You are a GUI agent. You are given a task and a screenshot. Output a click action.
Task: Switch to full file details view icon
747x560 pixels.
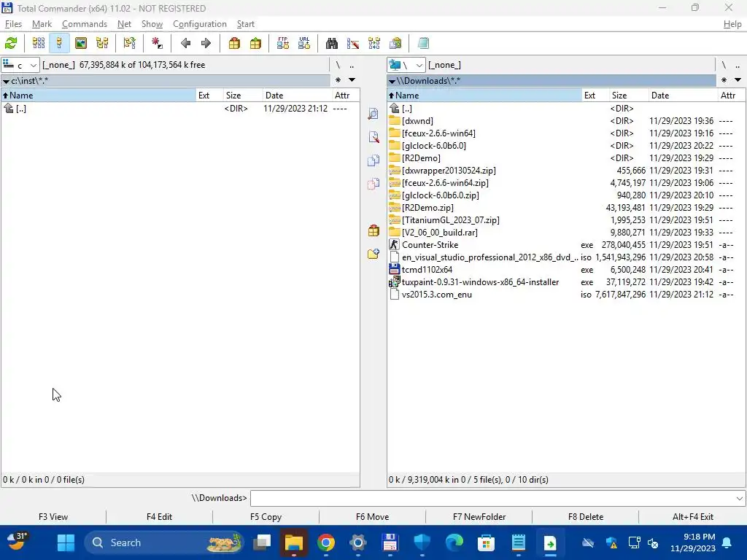click(59, 43)
